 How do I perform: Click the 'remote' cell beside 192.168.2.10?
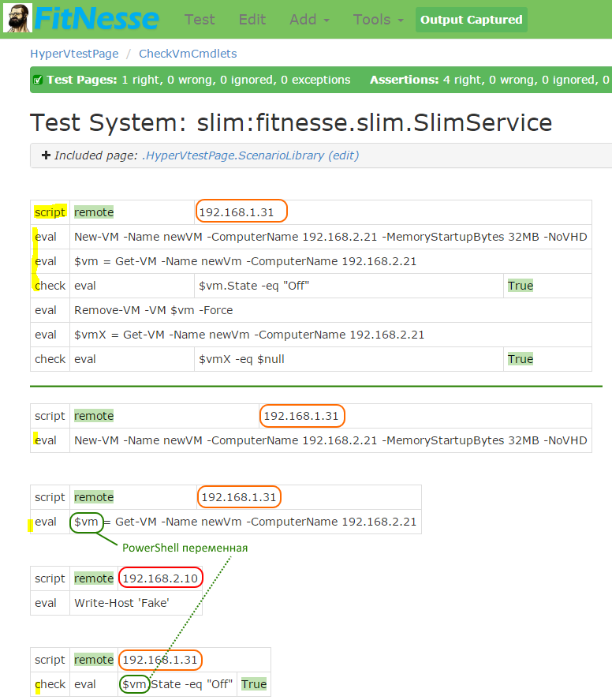[x=94, y=578]
